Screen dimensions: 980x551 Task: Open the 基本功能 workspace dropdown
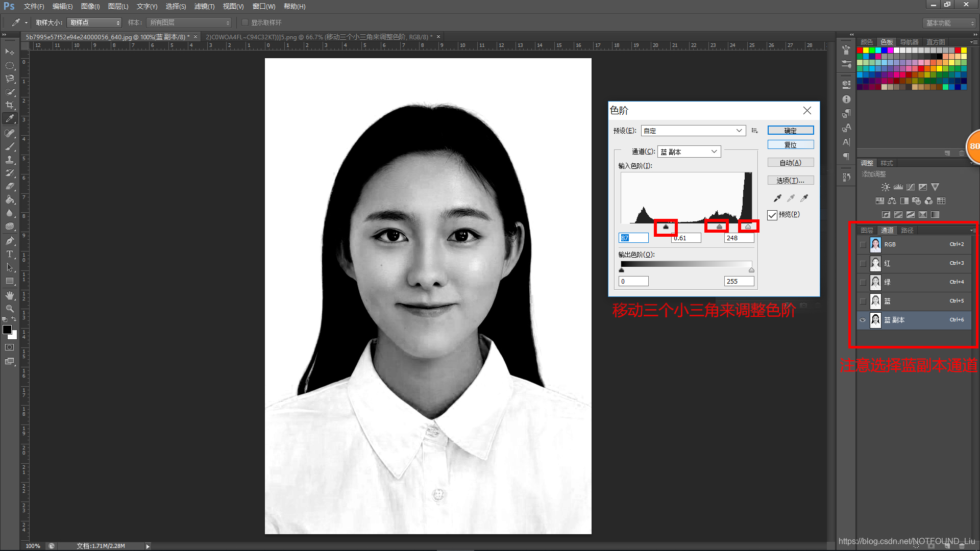pyautogui.click(x=949, y=23)
